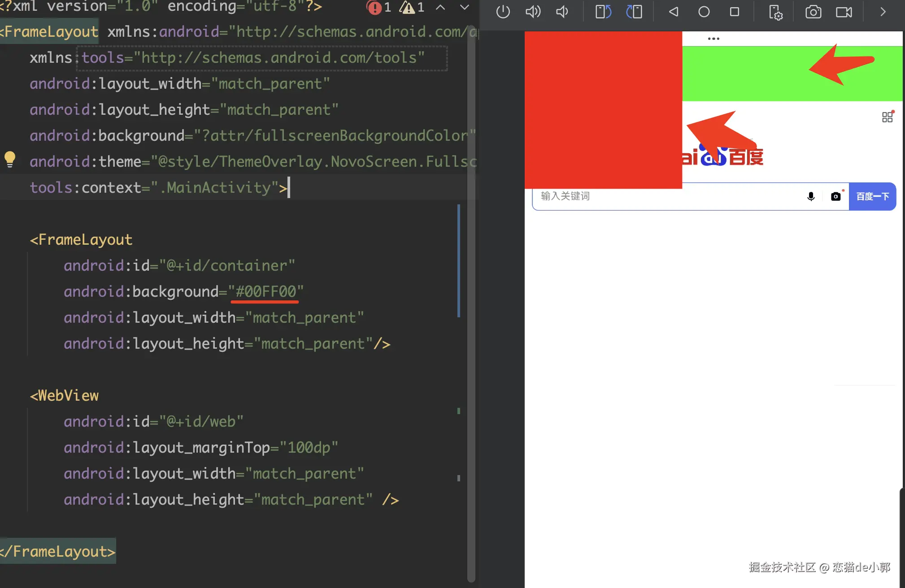Open the emulator device settings icon
This screenshot has width=905, height=588.
click(x=775, y=12)
